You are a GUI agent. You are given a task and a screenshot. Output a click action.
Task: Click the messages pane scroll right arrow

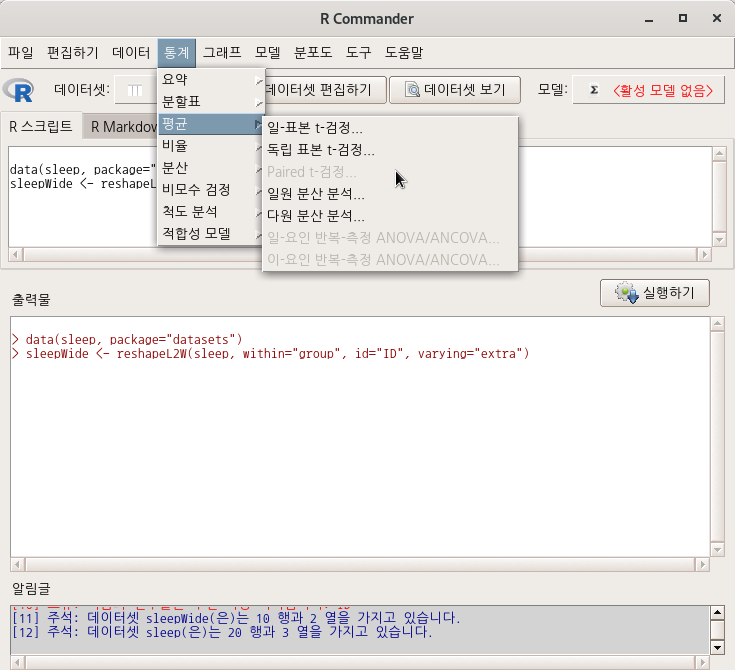click(702, 662)
